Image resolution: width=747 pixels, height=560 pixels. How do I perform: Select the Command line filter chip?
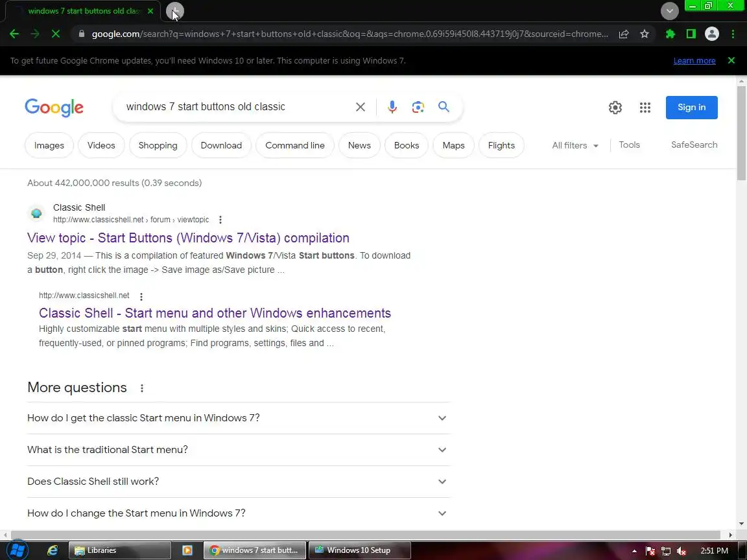coord(295,145)
